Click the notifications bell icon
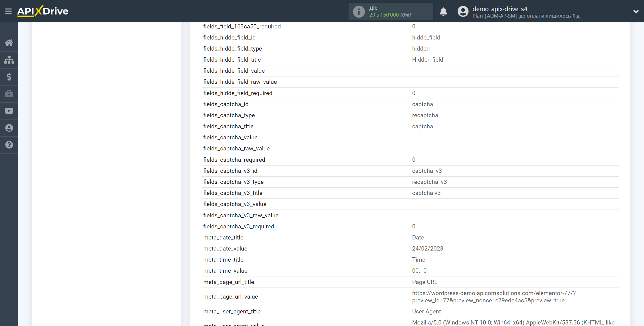644x326 pixels. coord(443,12)
